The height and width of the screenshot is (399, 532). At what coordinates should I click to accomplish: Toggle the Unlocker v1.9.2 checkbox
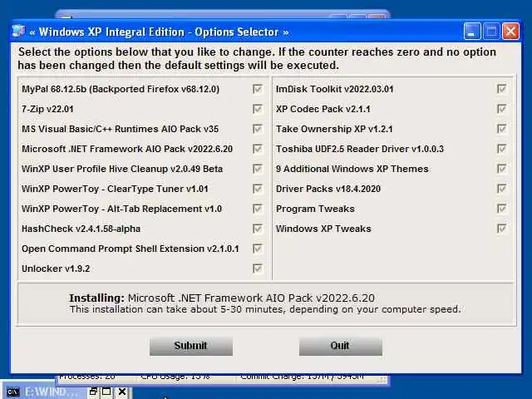coord(258,268)
